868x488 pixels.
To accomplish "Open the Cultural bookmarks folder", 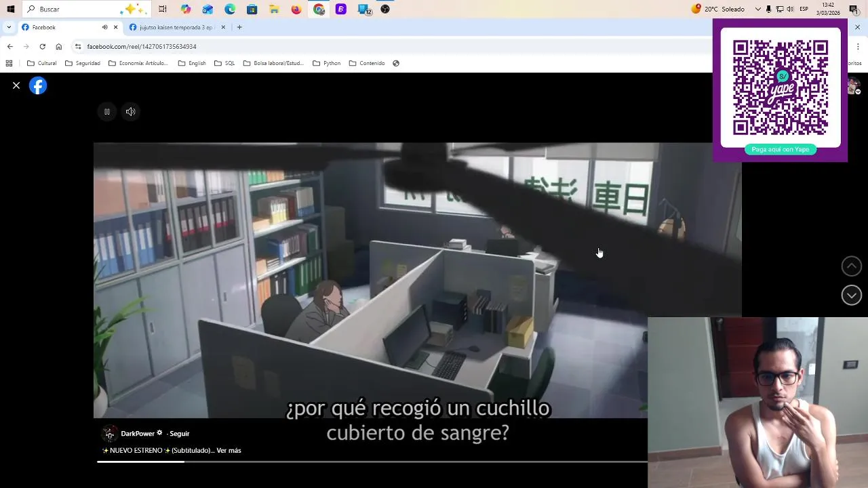I will click(42, 63).
